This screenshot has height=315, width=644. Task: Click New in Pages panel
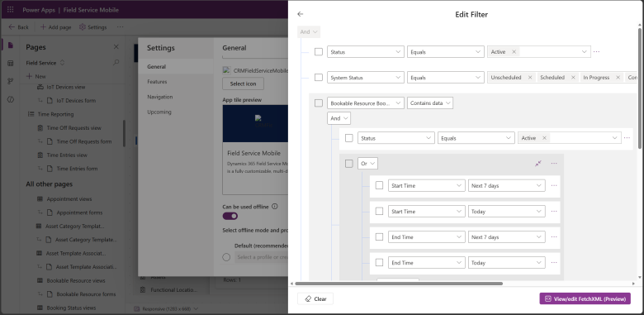point(36,77)
